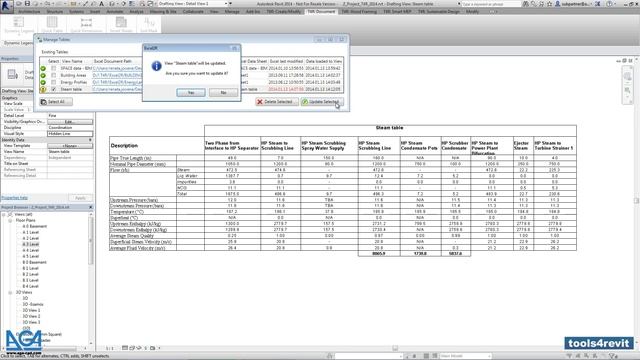Expand the quick access toolbar customize arrow
The width and height of the screenshot is (640, 360).
click(x=231, y=4)
